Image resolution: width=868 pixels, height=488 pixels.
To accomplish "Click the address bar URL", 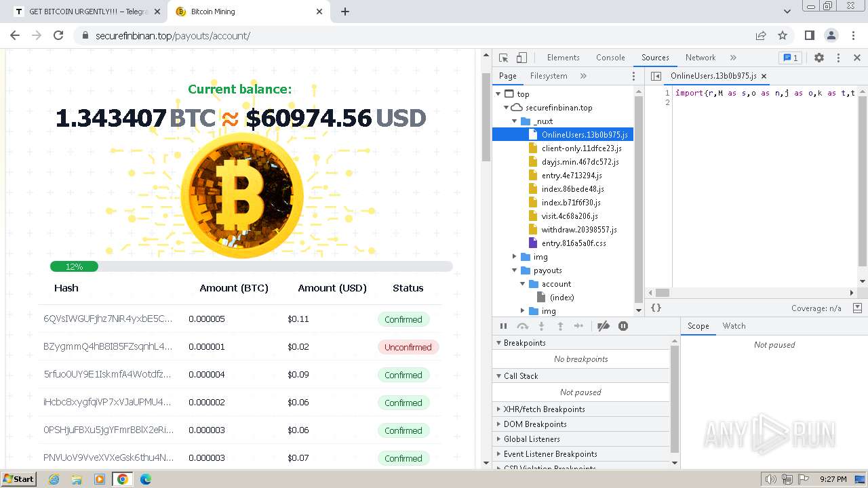I will [x=173, y=35].
